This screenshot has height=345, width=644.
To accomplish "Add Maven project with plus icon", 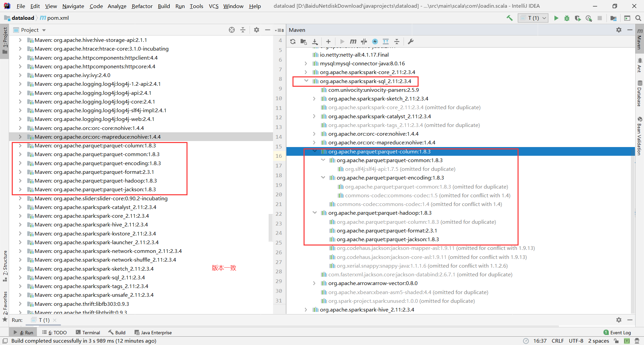I will (328, 42).
